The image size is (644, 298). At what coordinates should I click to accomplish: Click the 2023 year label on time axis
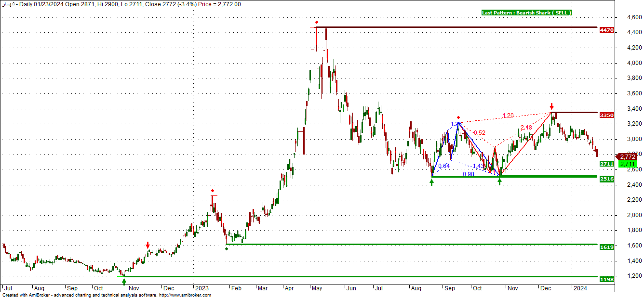click(x=201, y=288)
